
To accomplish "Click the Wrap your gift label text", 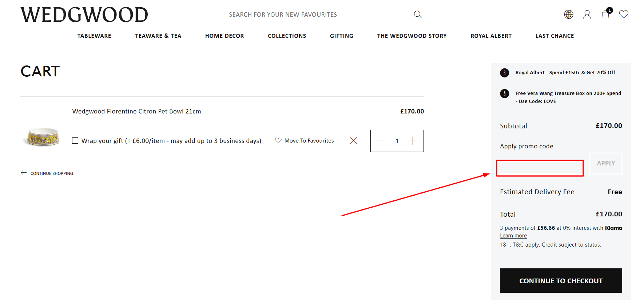I will tap(171, 141).
